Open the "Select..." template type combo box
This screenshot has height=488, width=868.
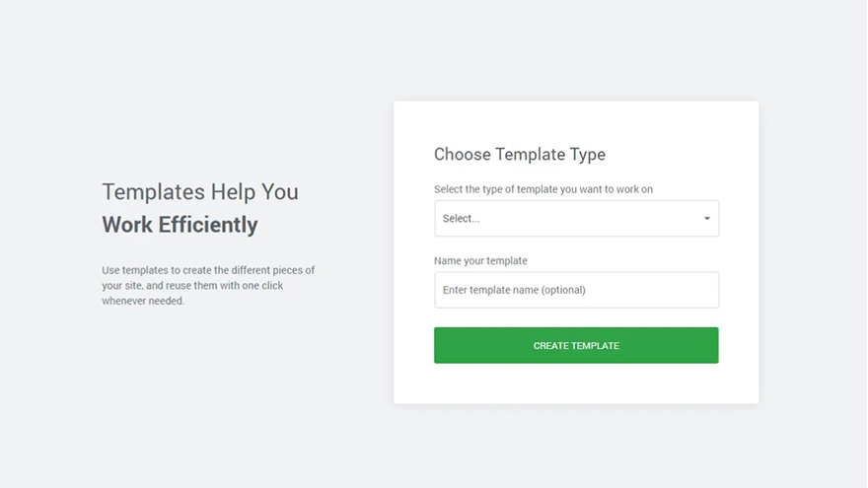tap(576, 219)
